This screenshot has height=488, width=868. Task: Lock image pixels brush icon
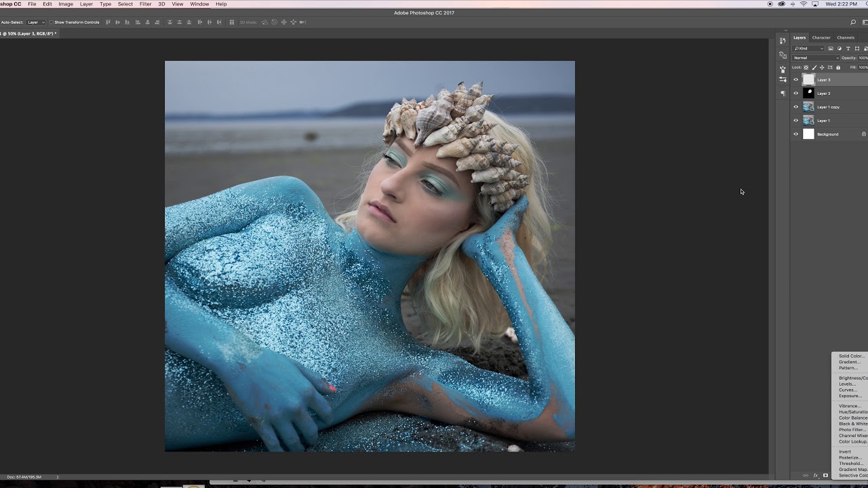tap(814, 67)
